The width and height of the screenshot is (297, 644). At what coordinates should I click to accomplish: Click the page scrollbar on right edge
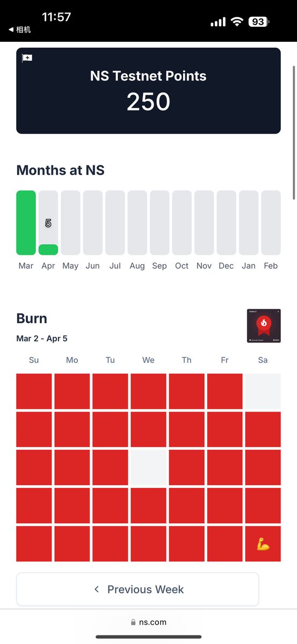pos(293,133)
